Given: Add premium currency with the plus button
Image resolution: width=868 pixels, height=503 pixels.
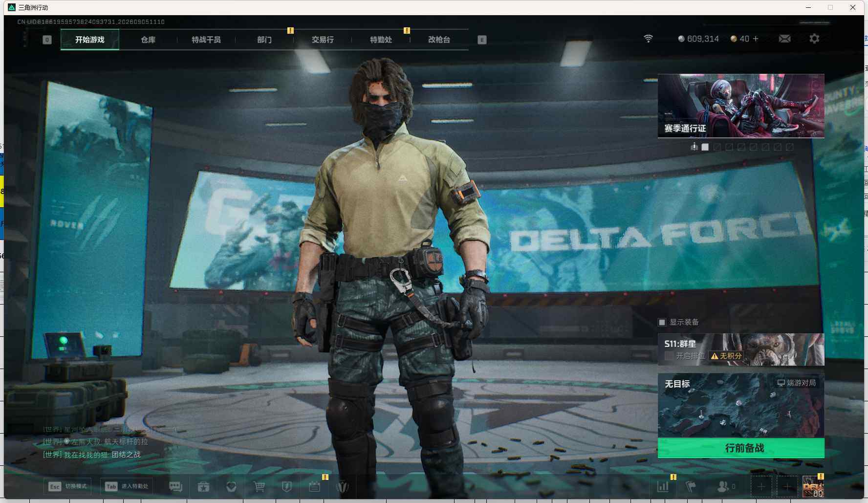Looking at the screenshot, I should coord(756,39).
